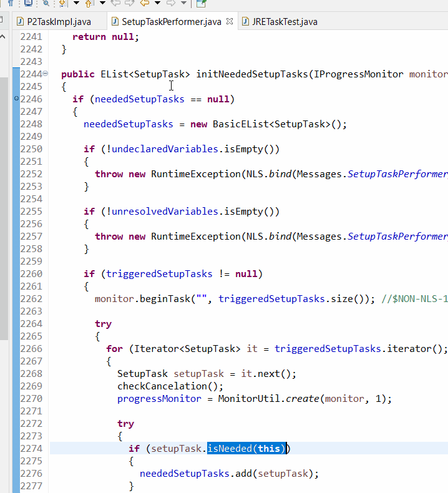Click return null statement on line 2241
Screen dimensions: 448x493
pyautogui.click(x=105, y=37)
